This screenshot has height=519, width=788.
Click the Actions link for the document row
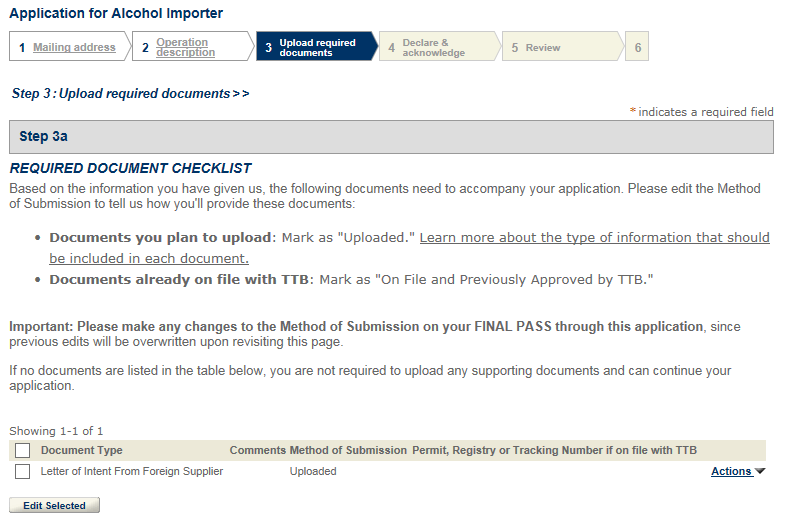pyautogui.click(x=731, y=471)
